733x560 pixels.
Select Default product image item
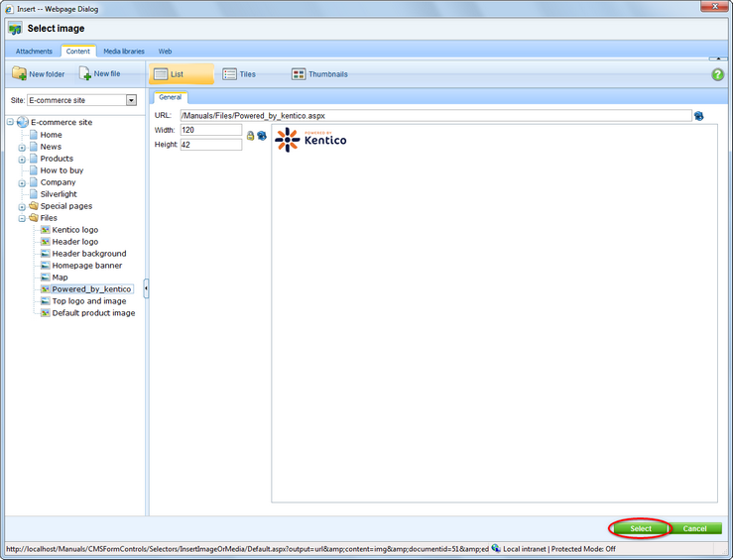click(93, 313)
